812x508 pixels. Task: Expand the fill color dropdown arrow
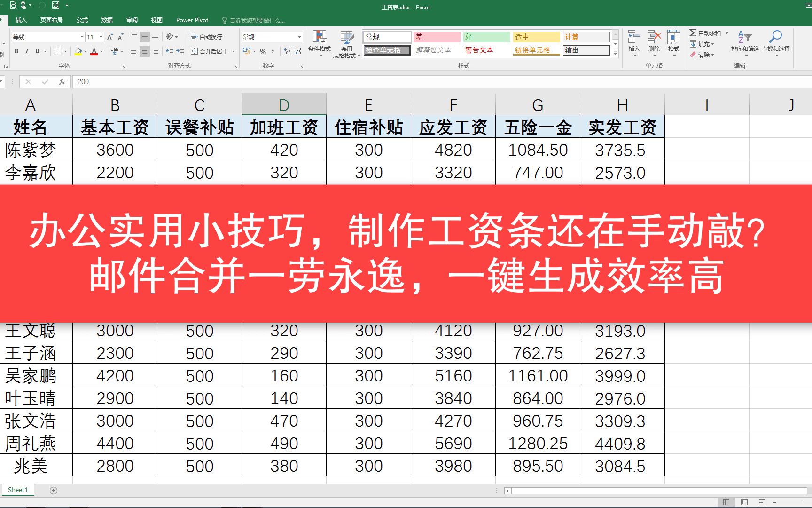tap(86, 51)
